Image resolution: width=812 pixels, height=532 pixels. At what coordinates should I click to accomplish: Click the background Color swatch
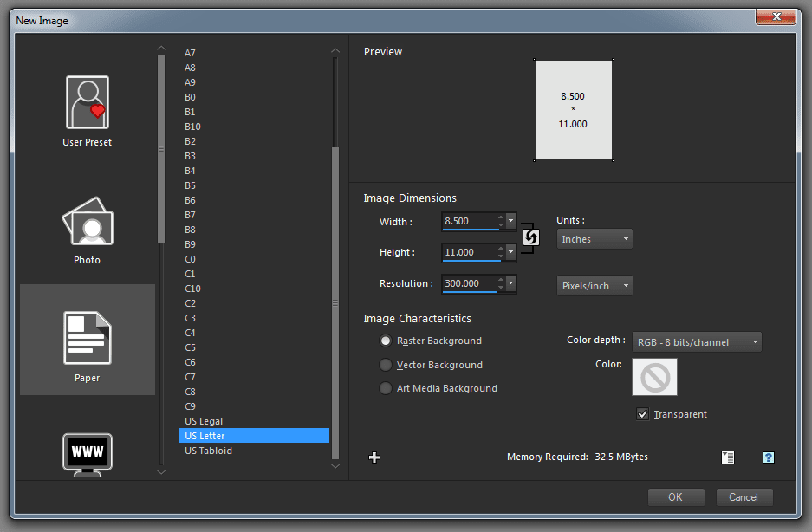point(654,377)
